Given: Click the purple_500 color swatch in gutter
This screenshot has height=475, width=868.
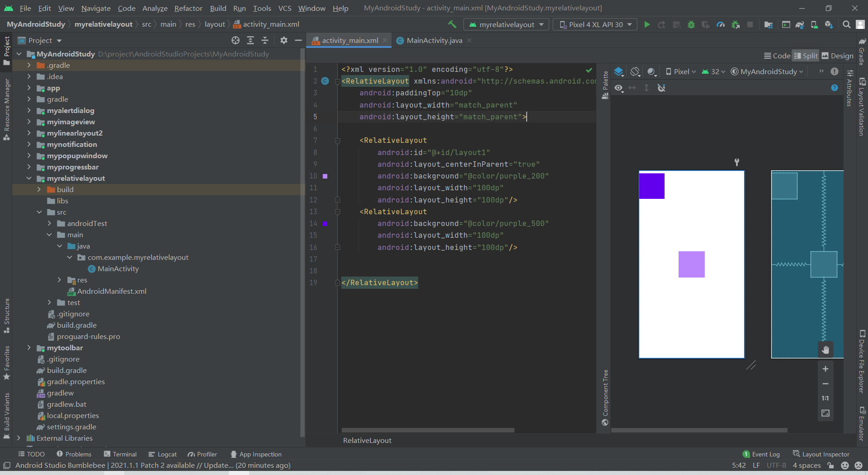Looking at the screenshot, I should (325, 224).
